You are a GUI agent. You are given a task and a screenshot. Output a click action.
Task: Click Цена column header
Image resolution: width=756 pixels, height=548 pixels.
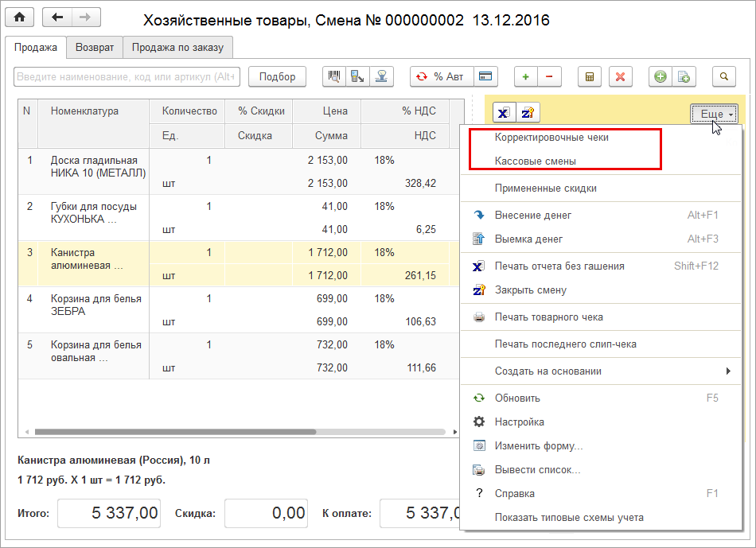pos(326,111)
